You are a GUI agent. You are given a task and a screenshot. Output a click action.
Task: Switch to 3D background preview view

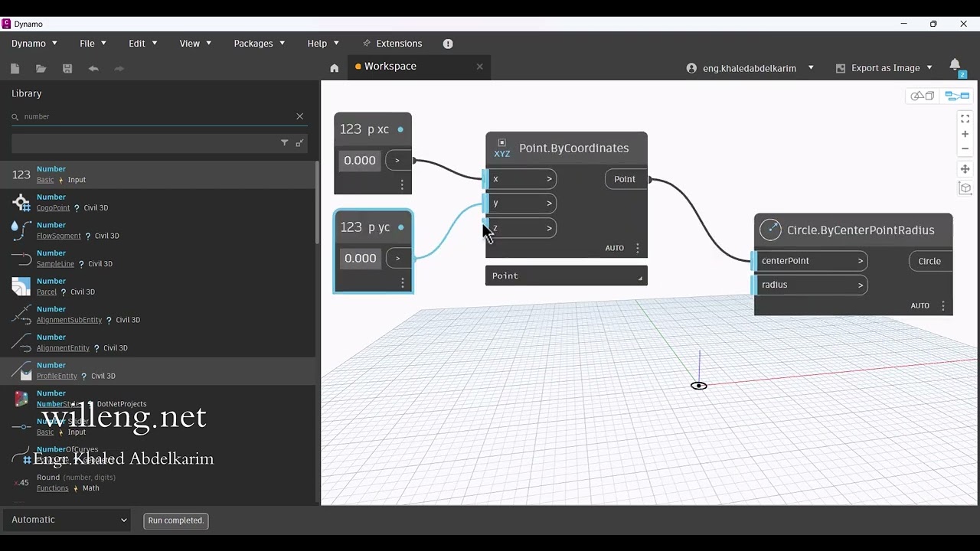coord(922,96)
